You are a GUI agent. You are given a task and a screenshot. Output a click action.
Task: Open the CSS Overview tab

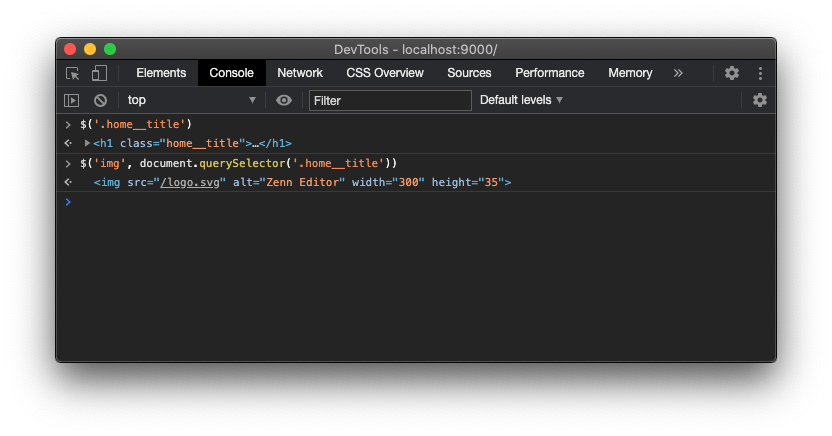385,73
